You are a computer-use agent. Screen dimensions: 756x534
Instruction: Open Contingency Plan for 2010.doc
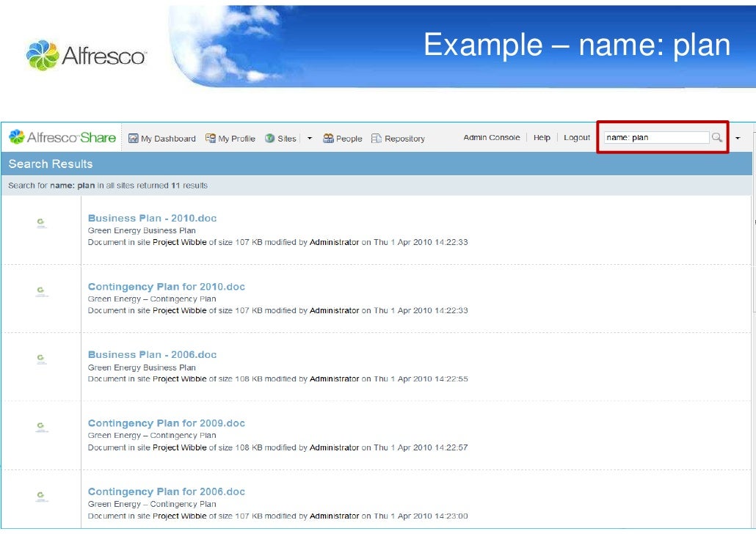tap(167, 287)
